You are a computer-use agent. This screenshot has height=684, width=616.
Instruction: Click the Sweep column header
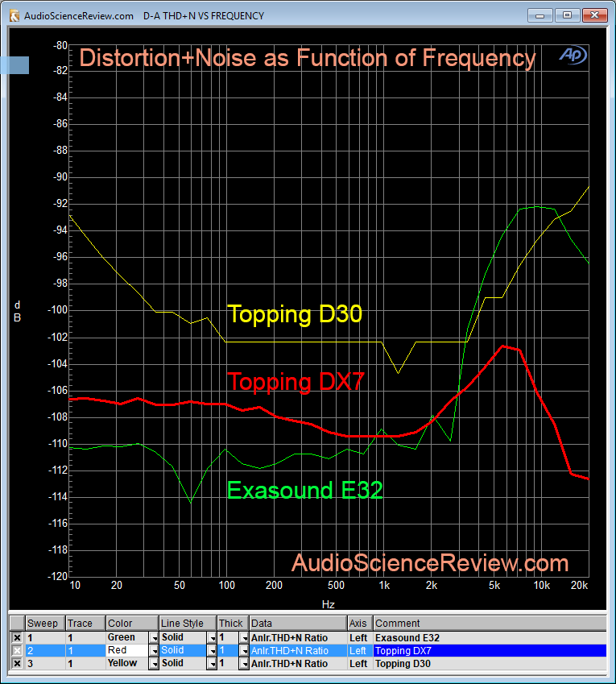45,624
